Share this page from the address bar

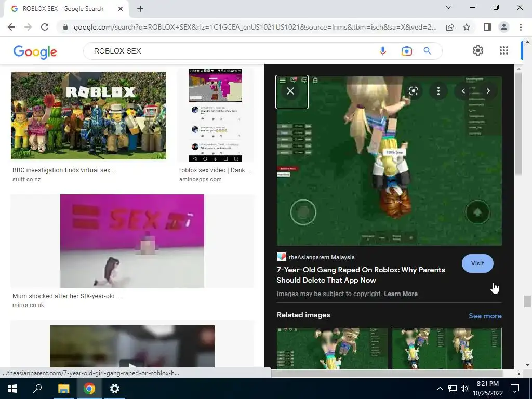point(450,27)
